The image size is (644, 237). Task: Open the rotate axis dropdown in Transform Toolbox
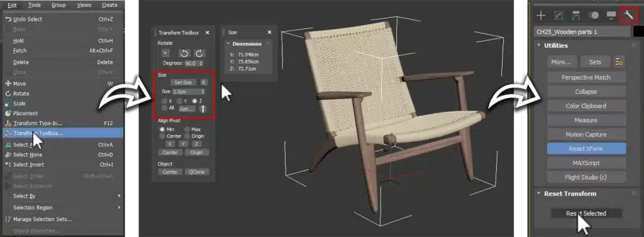click(165, 53)
